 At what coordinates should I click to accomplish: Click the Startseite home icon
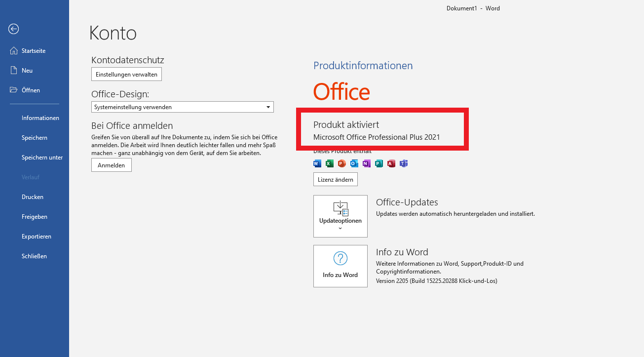click(14, 51)
